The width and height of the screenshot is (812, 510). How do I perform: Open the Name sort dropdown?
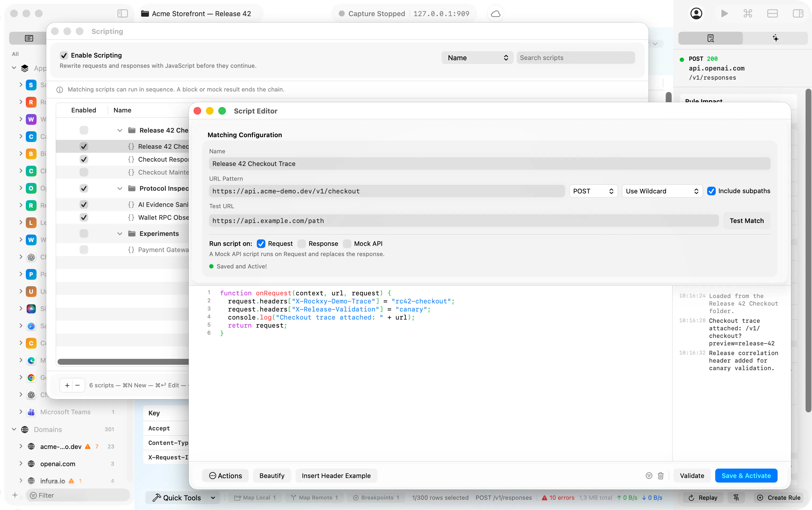pos(477,58)
